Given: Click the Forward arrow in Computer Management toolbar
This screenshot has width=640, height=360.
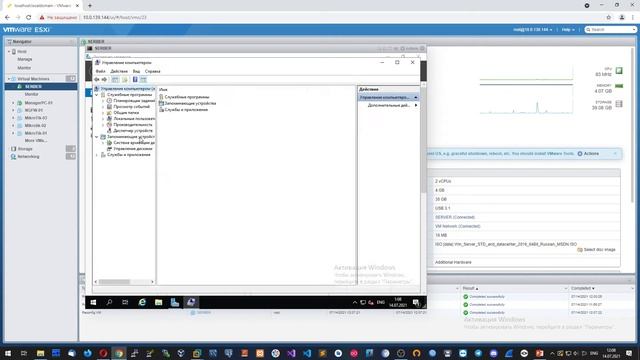Looking at the screenshot, I should tap(104, 80).
